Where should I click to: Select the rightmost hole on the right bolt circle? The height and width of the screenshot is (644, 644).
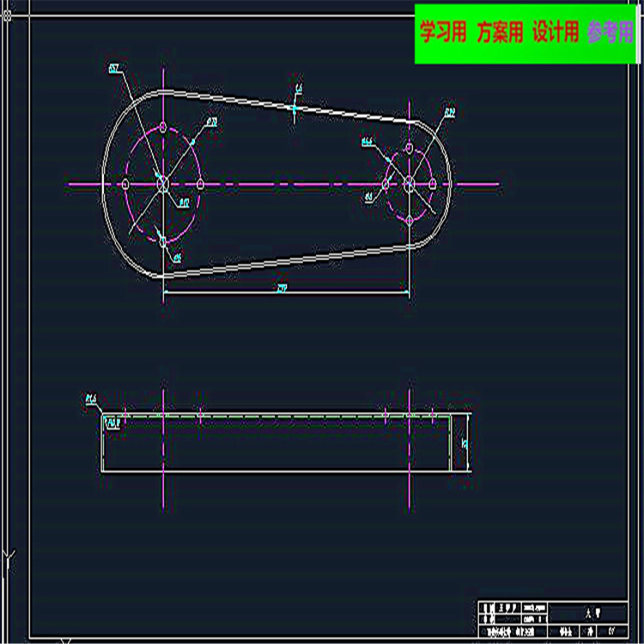[x=433, y=184]
